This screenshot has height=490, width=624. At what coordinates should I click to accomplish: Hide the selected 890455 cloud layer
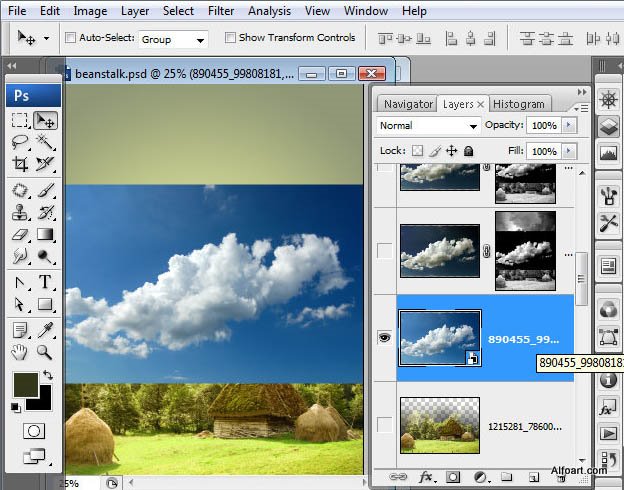384,338
